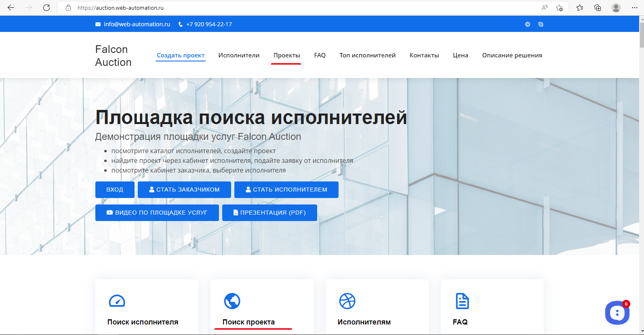644x335 pixels.
Task: Click the Telegram icon in top bar
Action: pos(527,24)
